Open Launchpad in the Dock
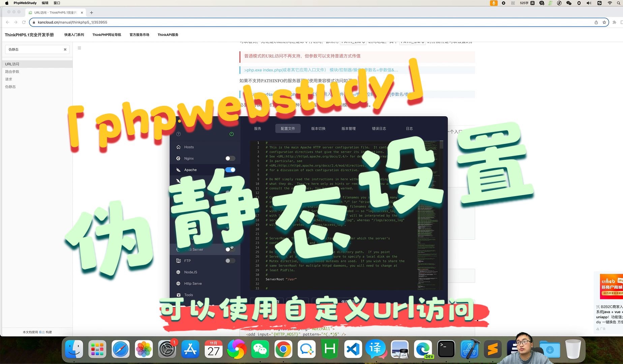 [97, 349]
